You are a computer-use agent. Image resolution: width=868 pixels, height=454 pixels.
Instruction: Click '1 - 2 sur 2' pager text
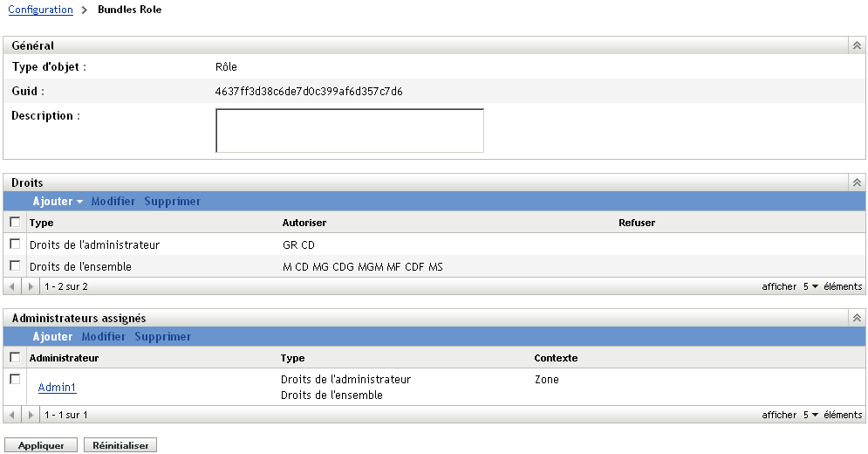tap(66, 286)
